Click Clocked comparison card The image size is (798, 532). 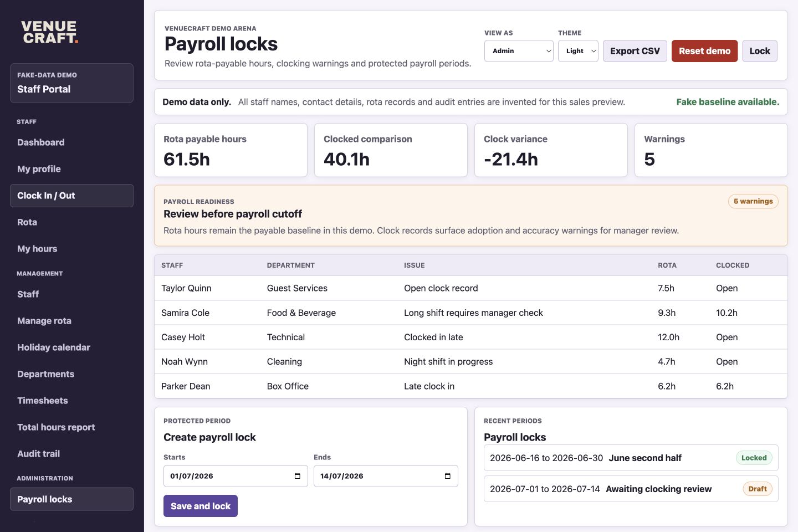(391, 150)
